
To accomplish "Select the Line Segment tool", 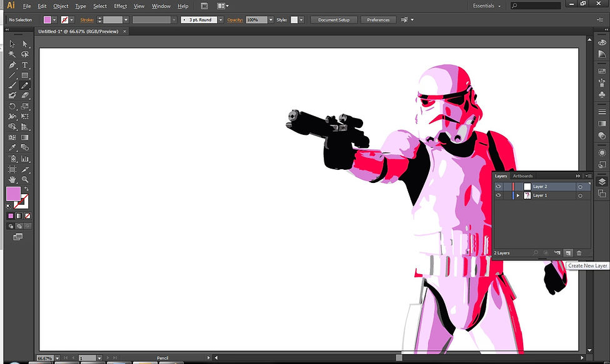I will pos(12,76).
